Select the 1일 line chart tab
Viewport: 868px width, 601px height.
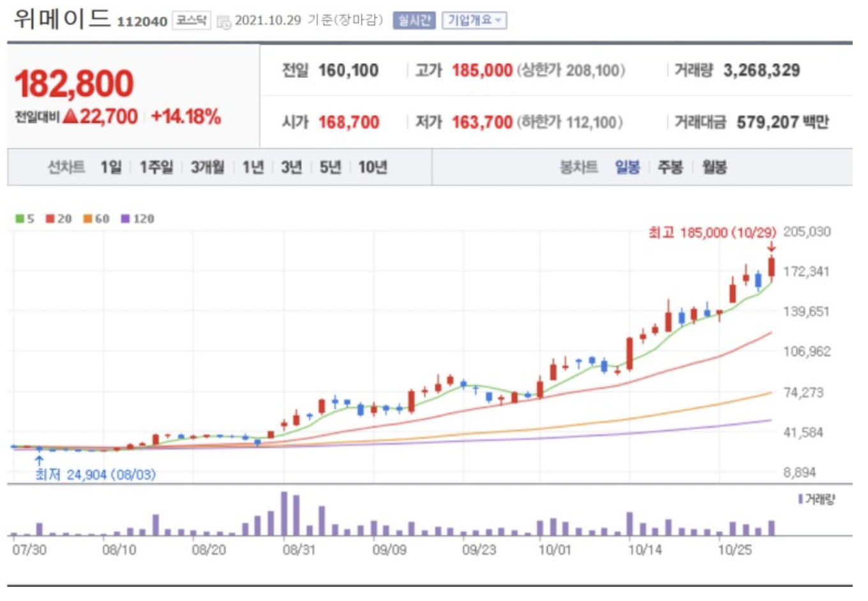tap(111, 167)
